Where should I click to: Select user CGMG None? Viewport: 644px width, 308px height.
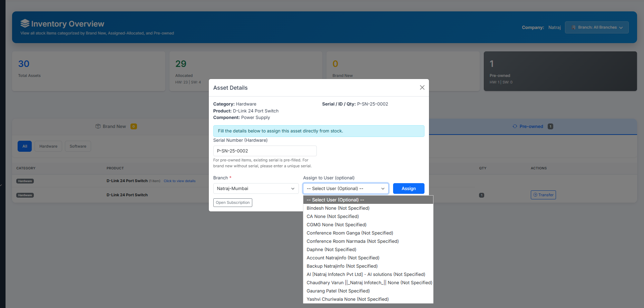pos(368,225)
